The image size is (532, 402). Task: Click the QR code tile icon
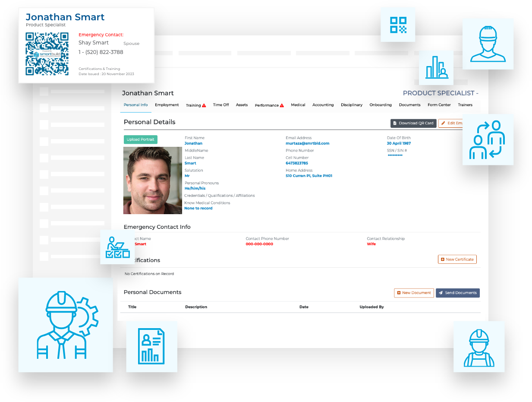pos(398,25)
